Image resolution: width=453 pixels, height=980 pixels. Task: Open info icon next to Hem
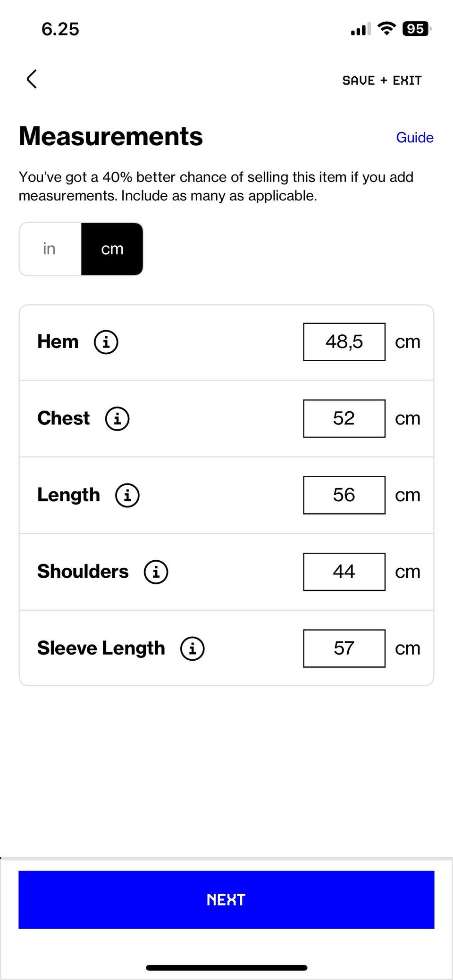click(x=106, y=342)
